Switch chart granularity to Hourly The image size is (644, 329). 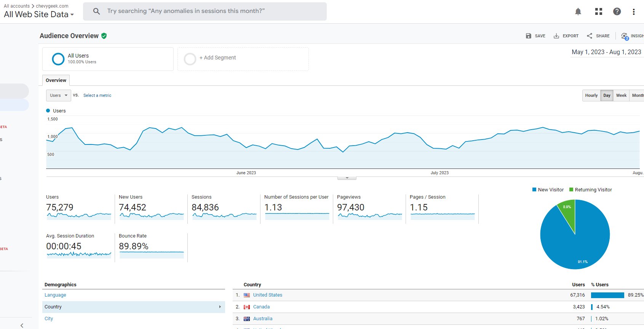coord(591,95)
